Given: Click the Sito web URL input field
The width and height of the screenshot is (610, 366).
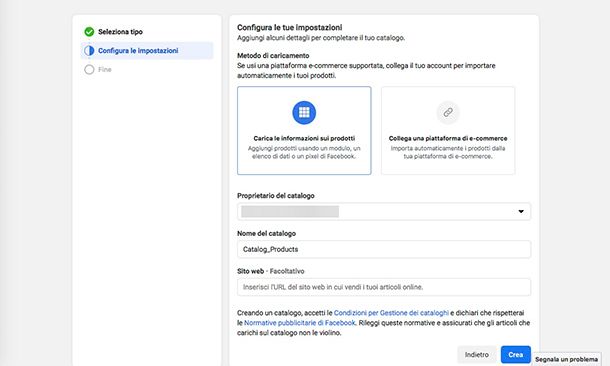Looking at the screenshot, I should pos(384,287).
